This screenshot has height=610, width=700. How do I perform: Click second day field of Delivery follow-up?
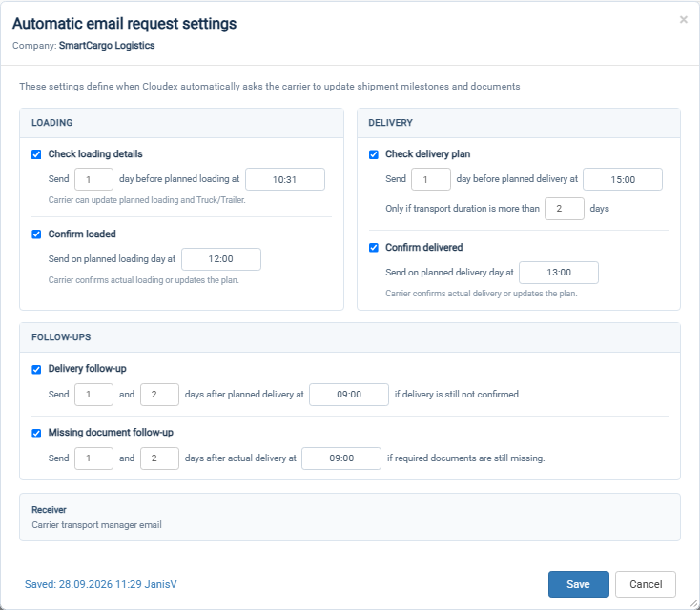coord(159,395)
